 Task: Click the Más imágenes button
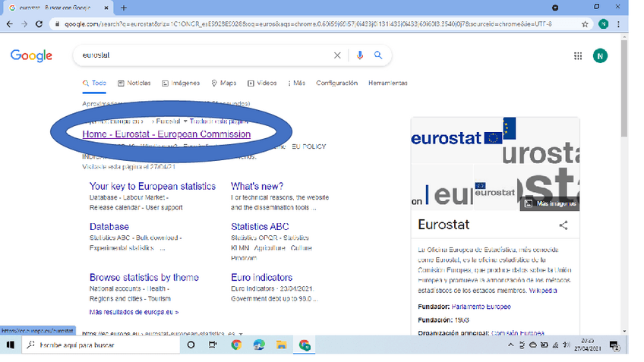[550, 203]
